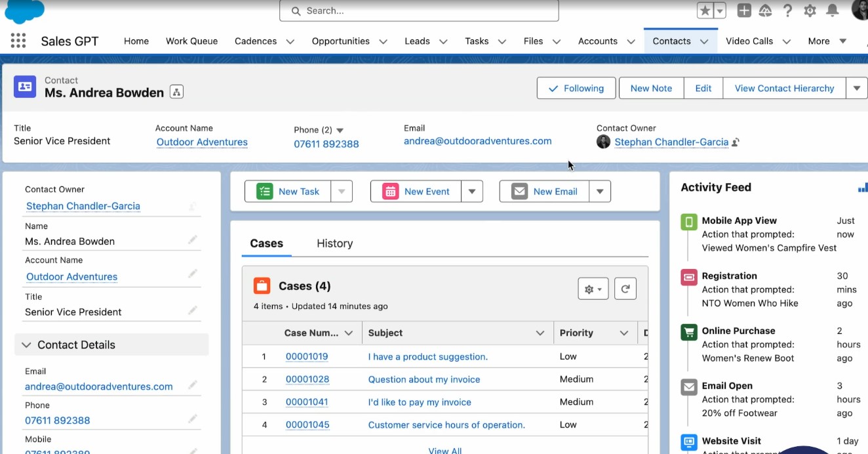Click pencil icon on Title field row
Screen dimensions: 868x454
193,310
